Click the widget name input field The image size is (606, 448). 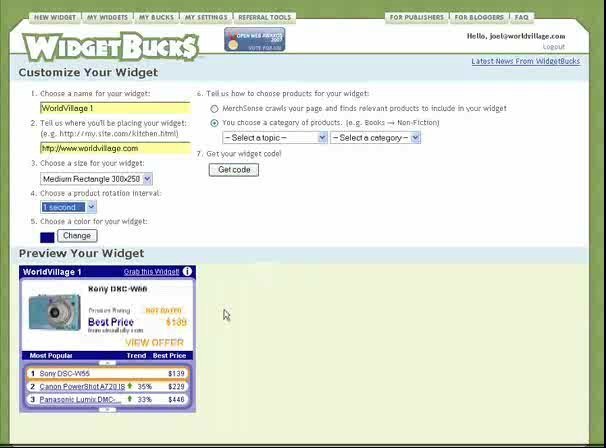coord(115,108)
